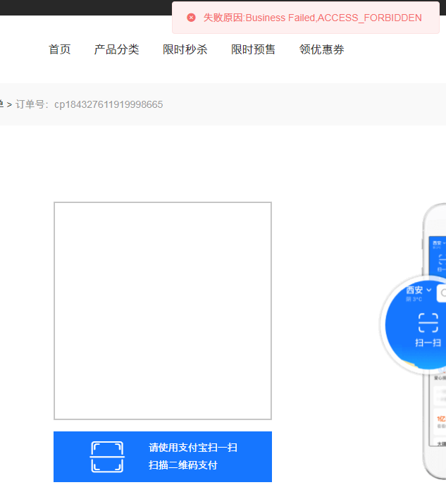Click the phone mockup thumbnail

[413, 340]
